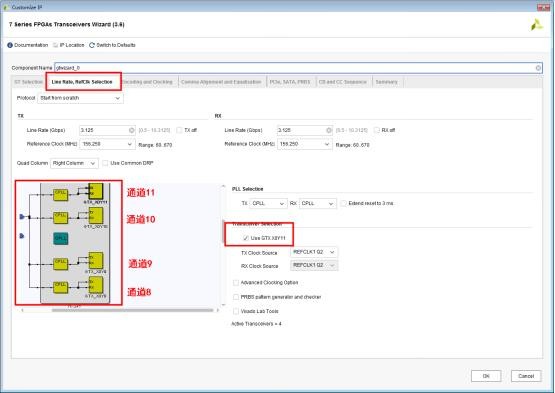555x393 pixels.
Task: Click the TX "Range: 60..670" text
Action: (x=155, y=145)
